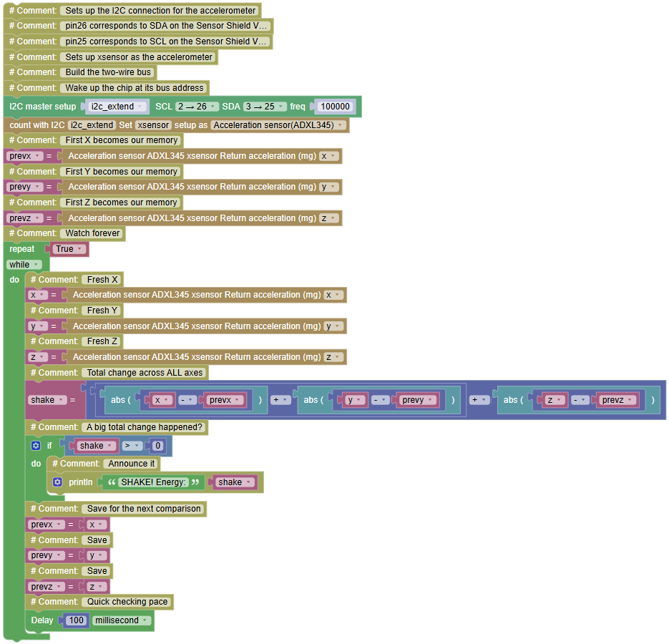Open the minus operator dropdown between x and prevx
This screenshot has width=669, height=644.
tap(187, 400)
